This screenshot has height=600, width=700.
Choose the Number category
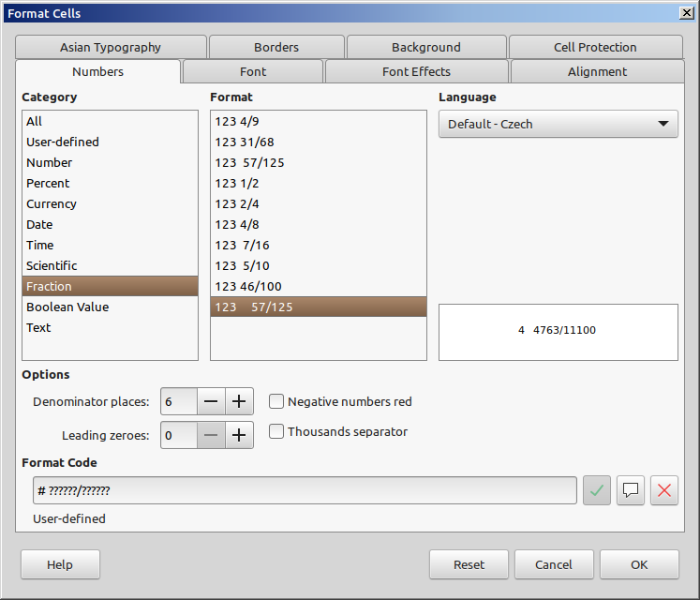[x=110, y=162]
